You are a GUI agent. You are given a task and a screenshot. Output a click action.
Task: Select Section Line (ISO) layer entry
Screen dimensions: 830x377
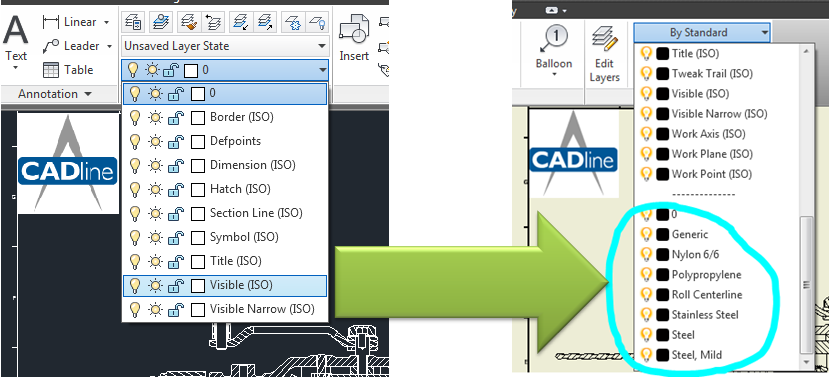225,213
